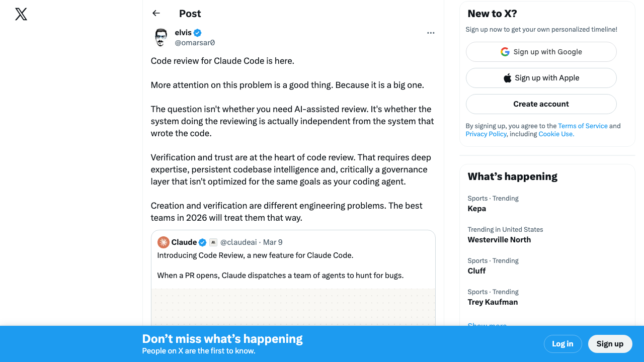Sign up with Google
Viewport: 644px width, 362px height.
[541, 52]
